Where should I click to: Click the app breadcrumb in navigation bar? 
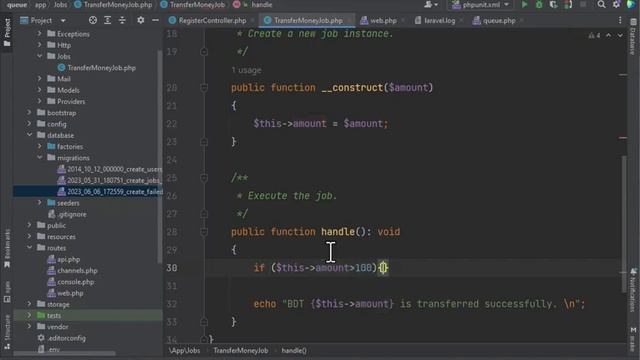(x=40, y=4)
